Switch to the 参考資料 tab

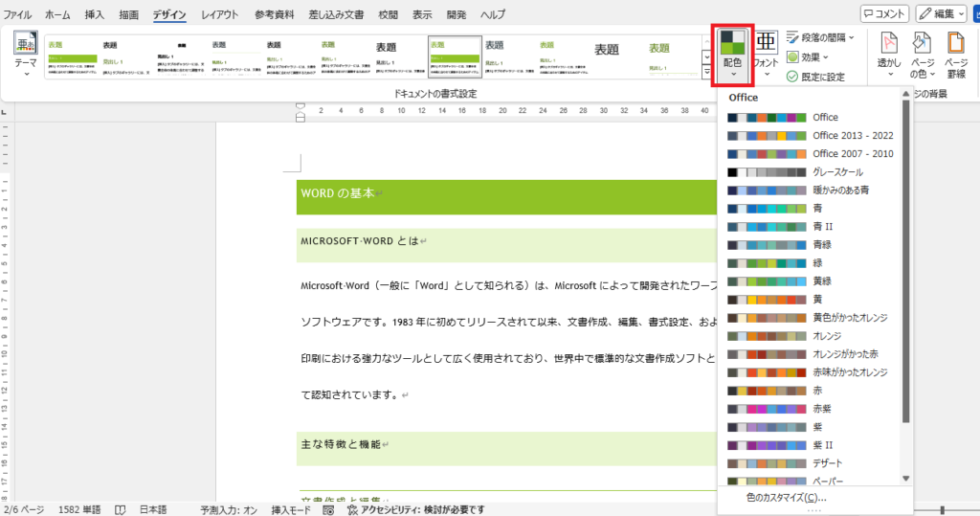[x=274, y=13]
